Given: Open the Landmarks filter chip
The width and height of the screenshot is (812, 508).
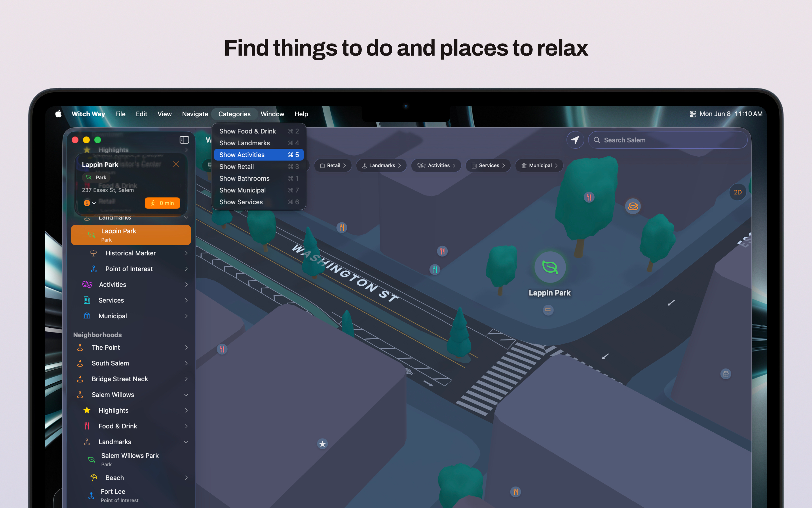Looking at the screenshot, I should click(381, 165).
